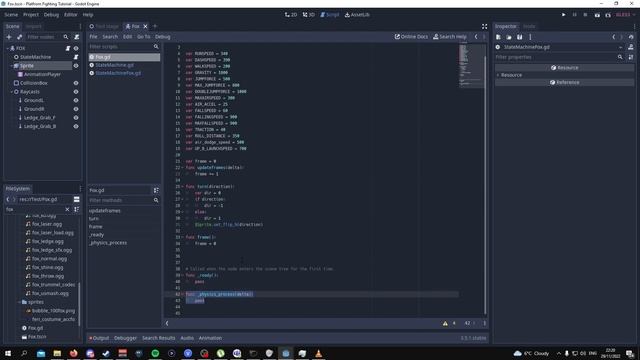Image resolution: width=640 pixels, height=360 pixels.
Task: Sort files button in FileSystem search
Action: [76, 209]
